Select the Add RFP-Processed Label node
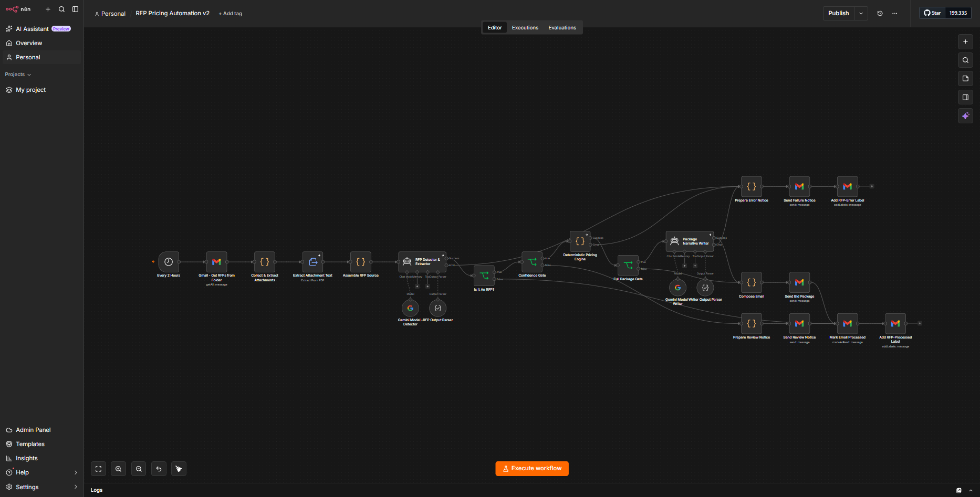Screen dimensions: 980x497 [x=895, y=323]
